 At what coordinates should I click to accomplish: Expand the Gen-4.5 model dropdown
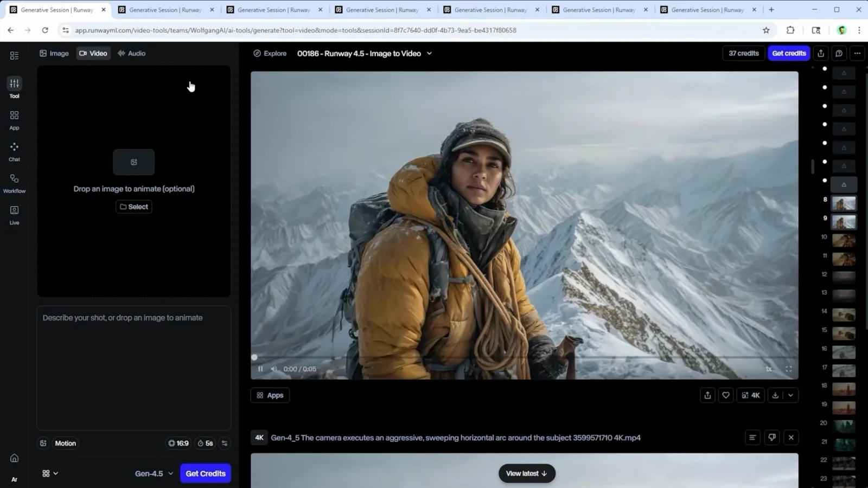tap(154, 473)
